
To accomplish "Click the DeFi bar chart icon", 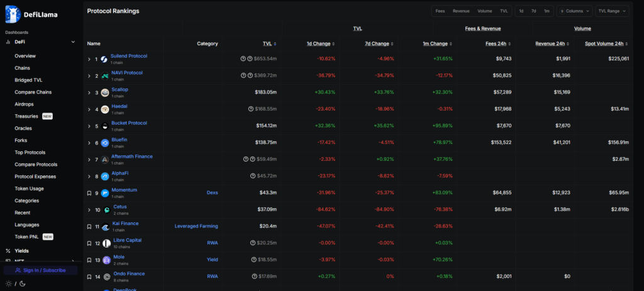I will click(8, 42).
